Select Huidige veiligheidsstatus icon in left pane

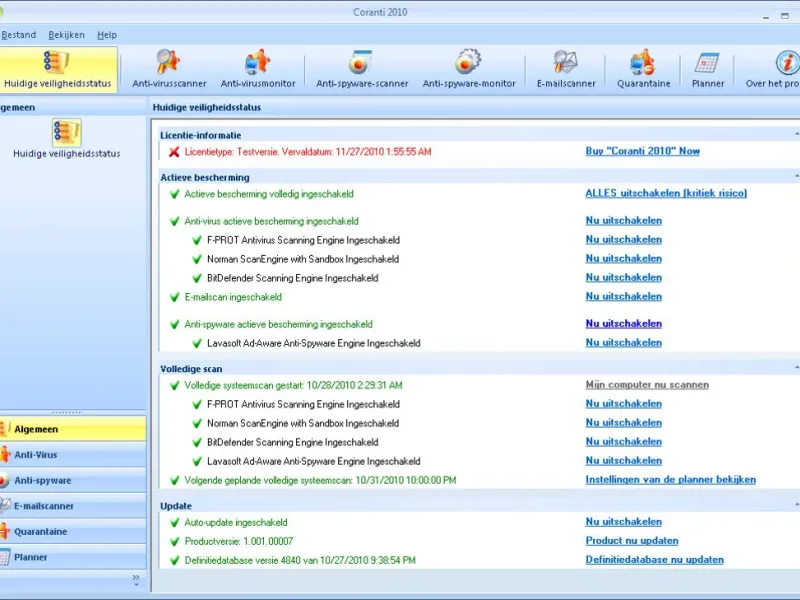[x=66, y=139]
